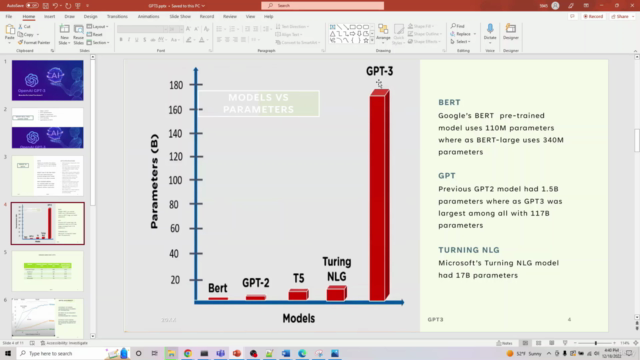Screen dimensions: 640x360
Task: Expand the Section dropdown
Action: tap(98, 42)
